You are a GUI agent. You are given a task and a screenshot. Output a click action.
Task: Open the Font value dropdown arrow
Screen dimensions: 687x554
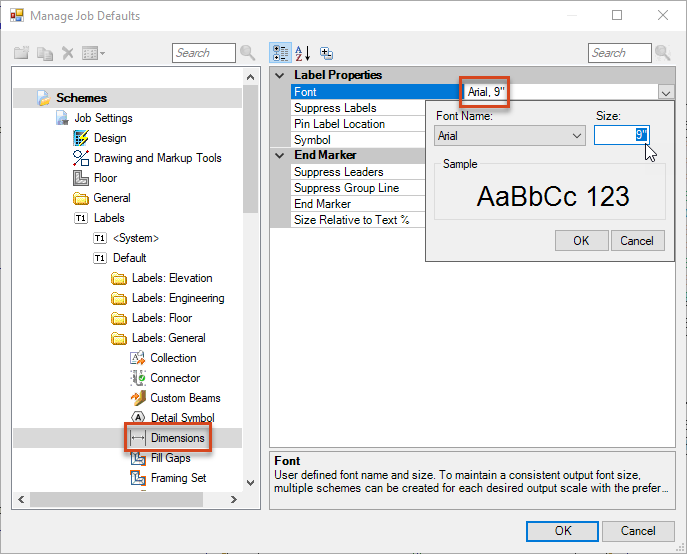click(x=666, y=92)
